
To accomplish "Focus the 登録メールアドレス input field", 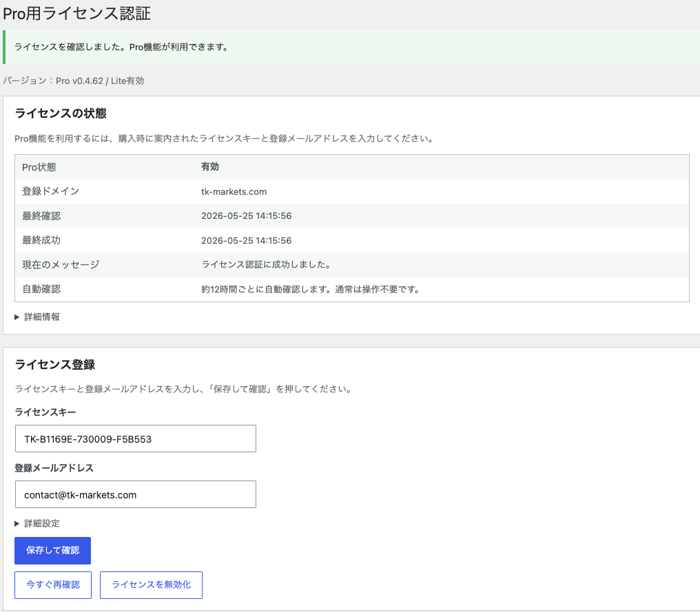I will pyautogui.click(x=136, y=494).
